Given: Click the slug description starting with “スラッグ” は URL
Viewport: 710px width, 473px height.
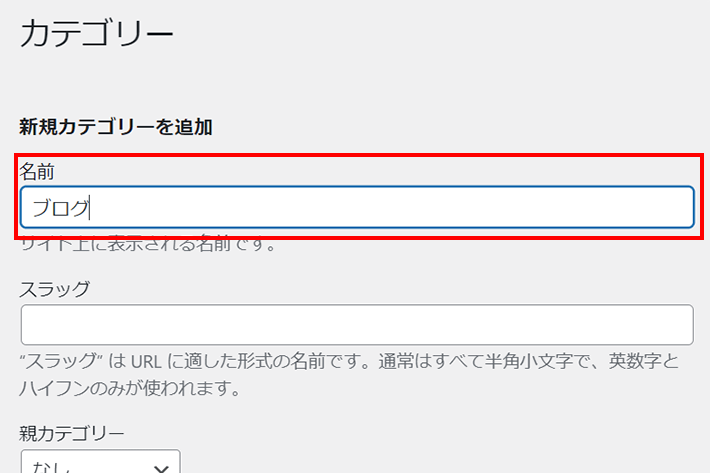Looking at the screenshot, I should 350,361.
